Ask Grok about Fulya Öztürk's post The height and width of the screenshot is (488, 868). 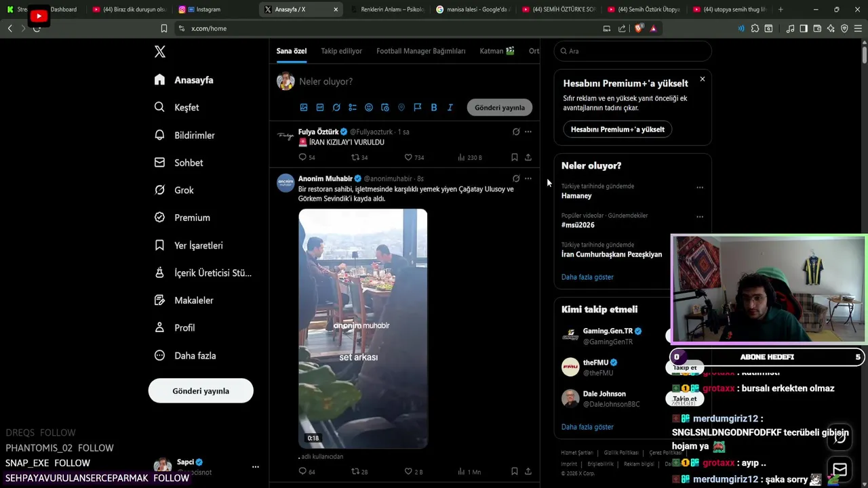click(x=516, y=131)
